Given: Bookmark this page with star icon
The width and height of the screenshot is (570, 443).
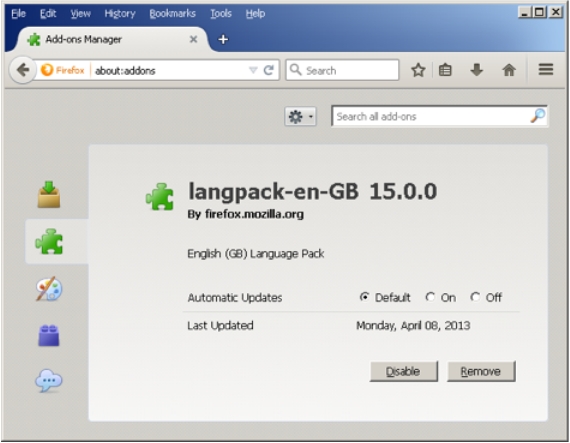Looking at the screenshot, I should point(418,70).
